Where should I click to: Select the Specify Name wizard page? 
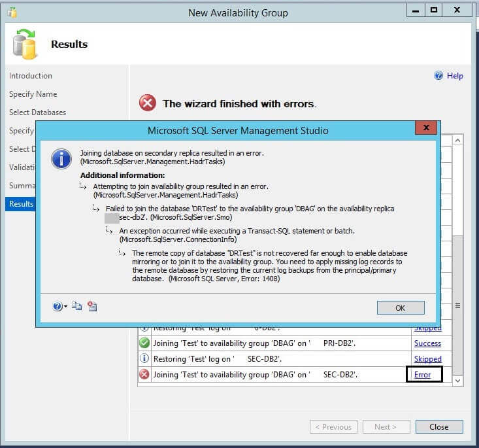click(x=33, y=94)
